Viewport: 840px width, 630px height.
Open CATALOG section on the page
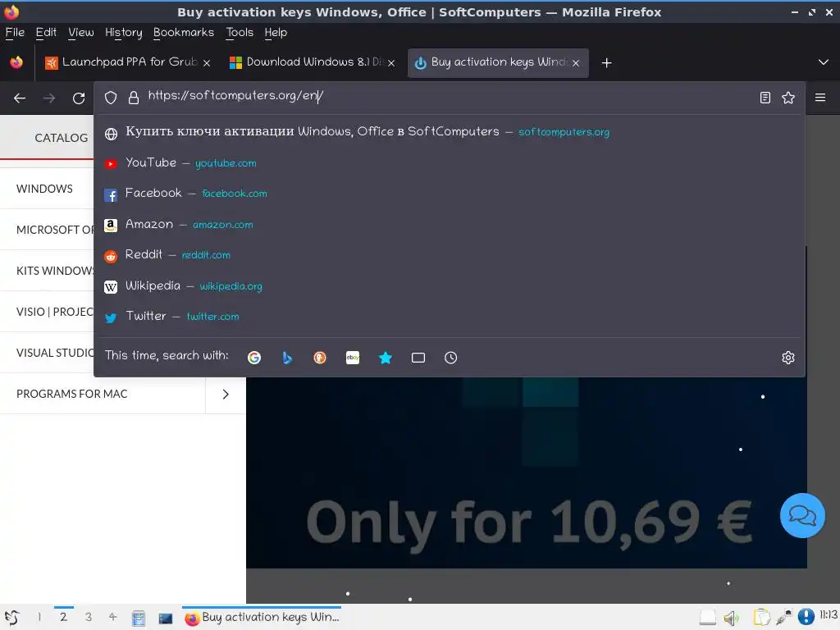61,138
